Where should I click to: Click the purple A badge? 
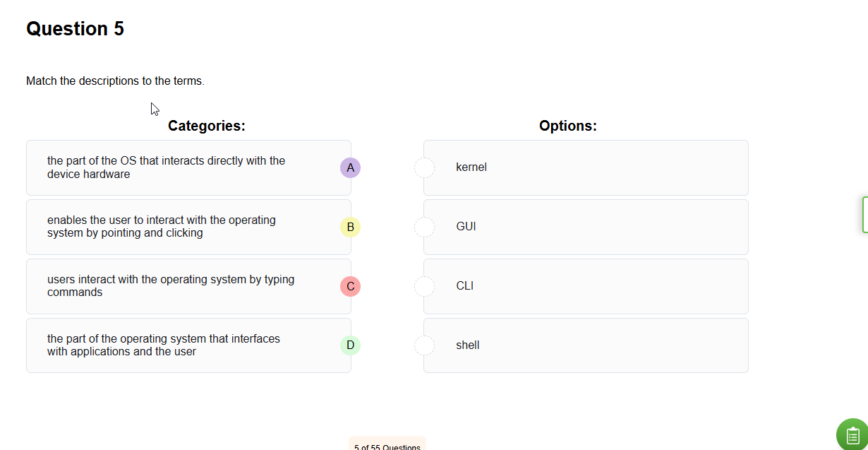coord(350,167)
